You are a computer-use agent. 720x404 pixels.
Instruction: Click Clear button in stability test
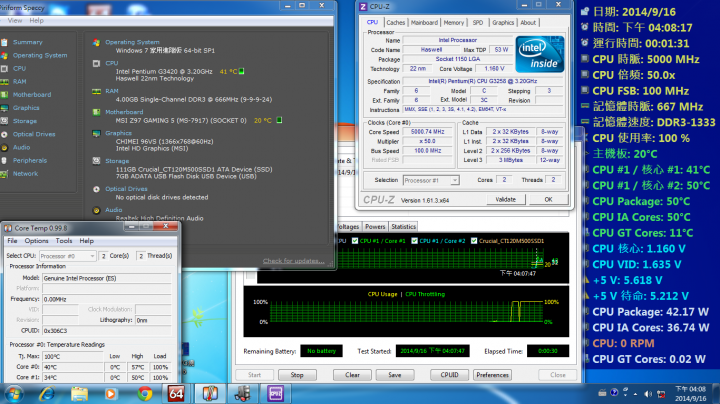pos(352,375)
